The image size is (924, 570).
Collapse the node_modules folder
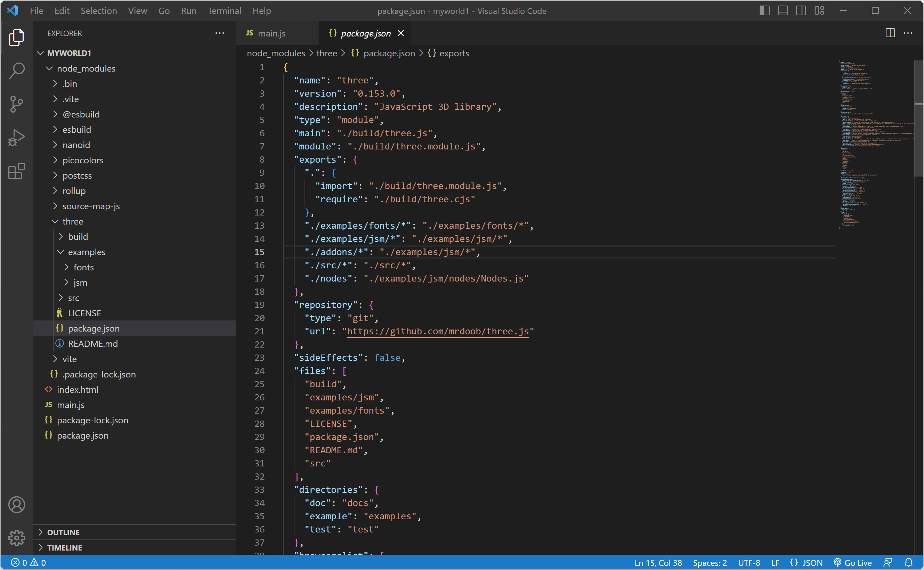tap(86, 68)
